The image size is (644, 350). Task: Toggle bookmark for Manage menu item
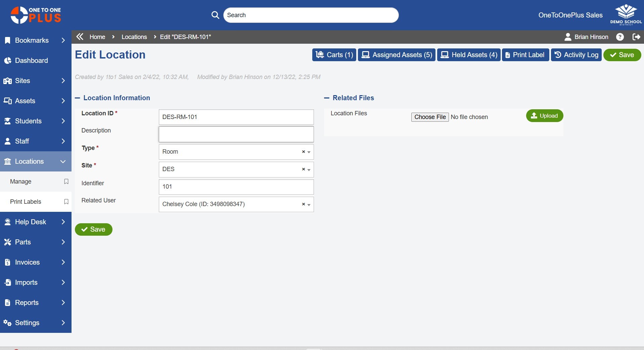[66, 182]
